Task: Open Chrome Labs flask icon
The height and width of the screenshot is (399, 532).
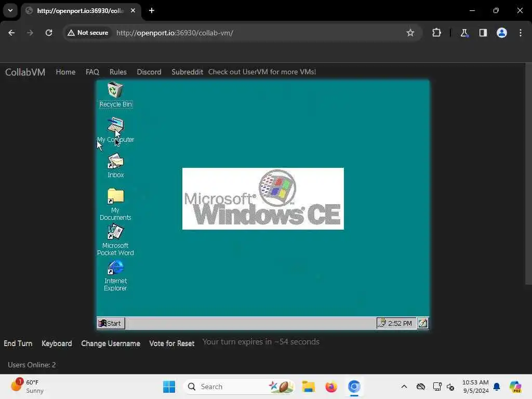Action: point(464,33)
